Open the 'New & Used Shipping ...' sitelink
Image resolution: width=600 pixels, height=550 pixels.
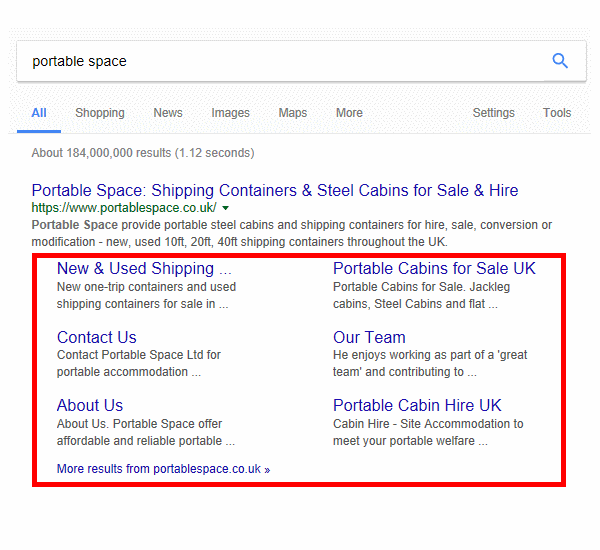coord(144,269)
